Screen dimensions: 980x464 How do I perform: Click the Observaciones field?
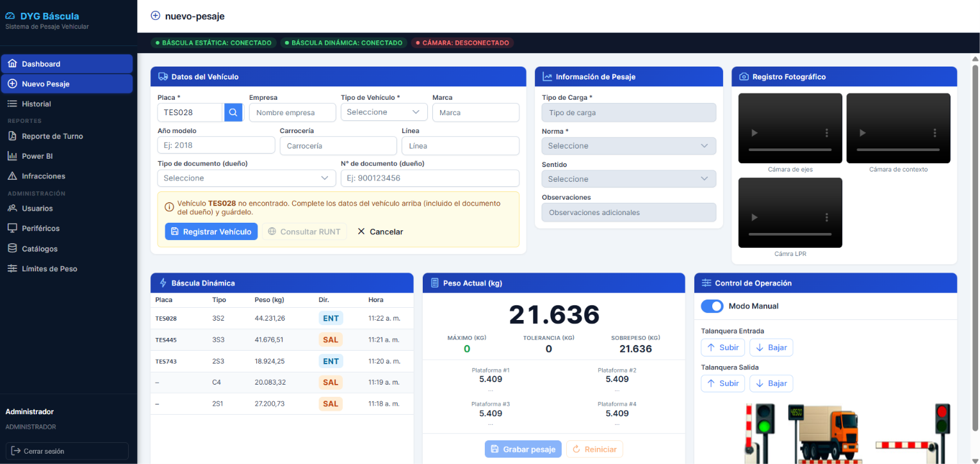(x=629, y=212)
